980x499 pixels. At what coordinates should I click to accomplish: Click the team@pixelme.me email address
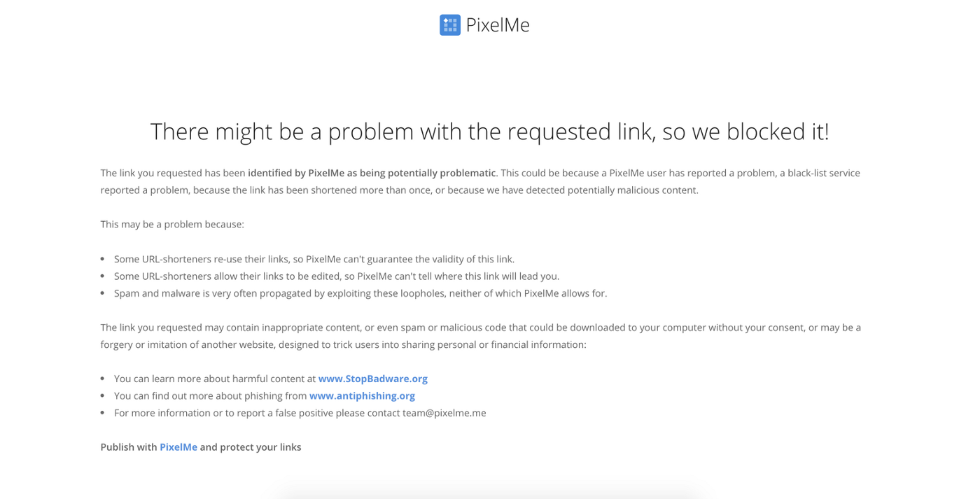pyautogui.click(x=444, y=413)
